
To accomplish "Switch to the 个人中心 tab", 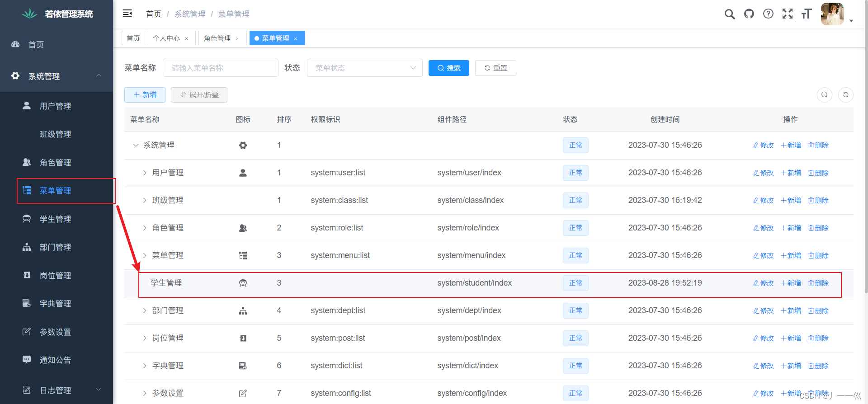I will coord(166,38).
